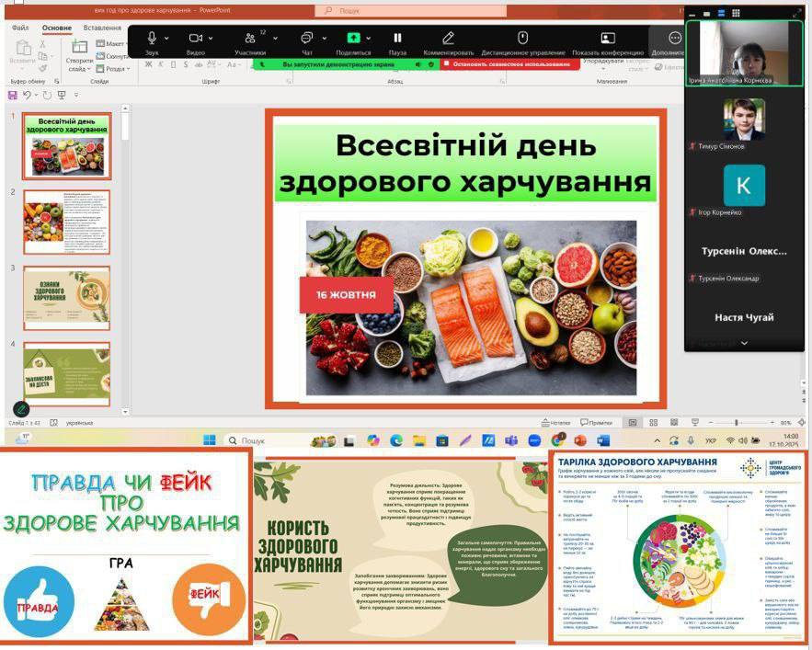Open Дистанционное управление remote control
812x650 pixels.
(522, 38)
